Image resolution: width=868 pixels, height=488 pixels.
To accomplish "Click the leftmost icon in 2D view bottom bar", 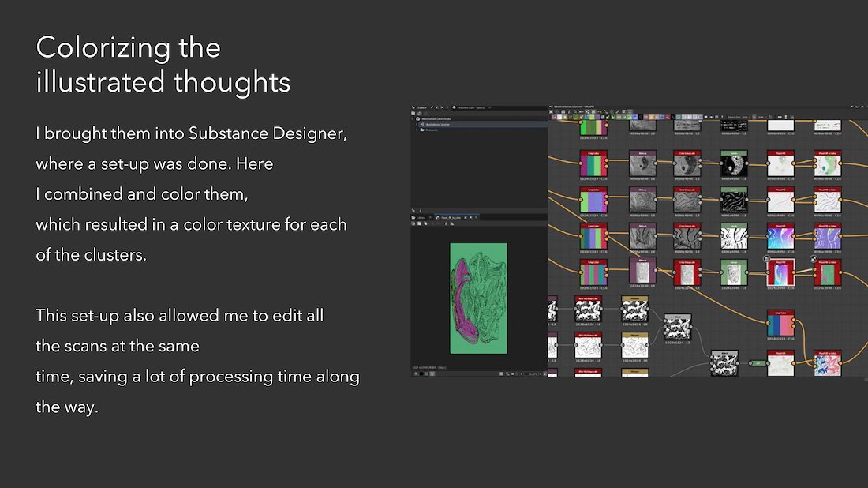I will [x=417, y=374].
